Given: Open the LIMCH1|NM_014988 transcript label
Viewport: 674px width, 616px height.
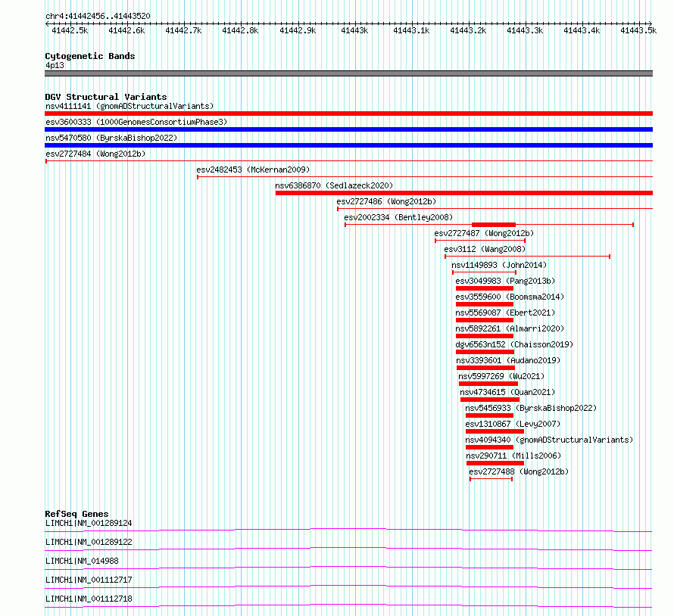Looking at the screenshot, I should 82,561.
